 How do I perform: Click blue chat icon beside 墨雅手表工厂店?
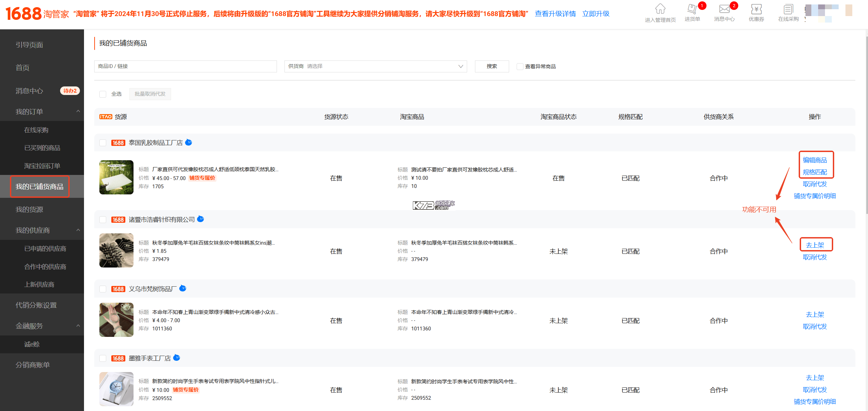[177, 357]
